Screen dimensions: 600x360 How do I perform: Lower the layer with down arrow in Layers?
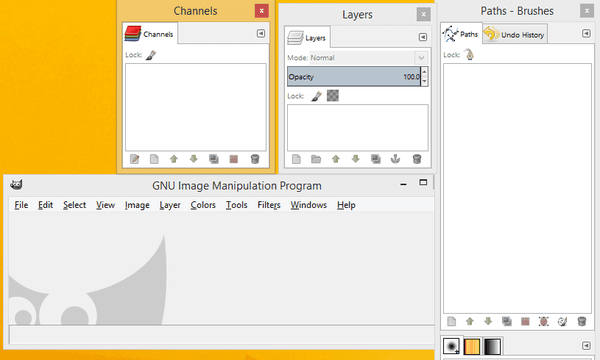click(x=356, y=159)
